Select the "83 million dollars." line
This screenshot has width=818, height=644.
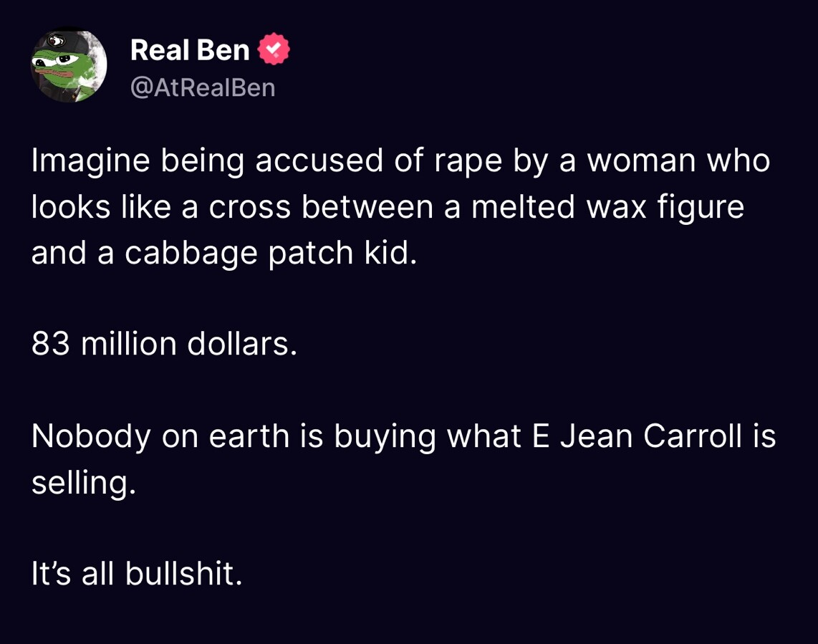click(x=164, y=344)
